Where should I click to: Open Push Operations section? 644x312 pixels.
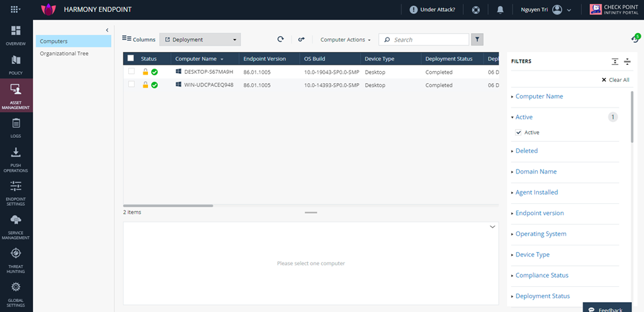pyautogui.click(x=16, y=160)
